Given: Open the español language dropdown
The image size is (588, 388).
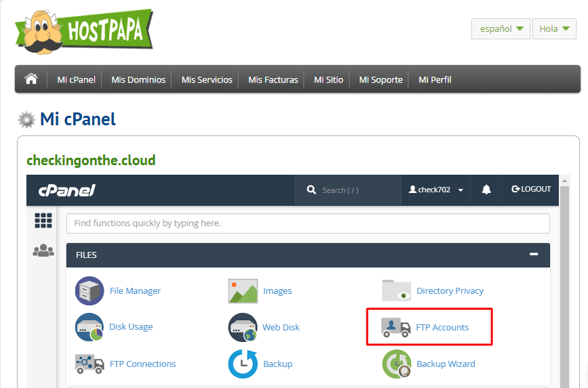Looking at the screenshot, I should (x=501, y=29).
